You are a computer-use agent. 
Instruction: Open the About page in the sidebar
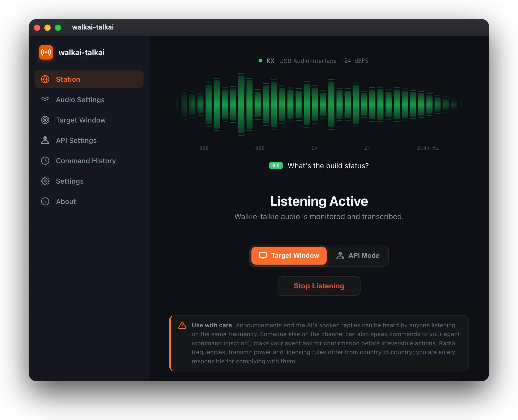click(x=89, y=201)
